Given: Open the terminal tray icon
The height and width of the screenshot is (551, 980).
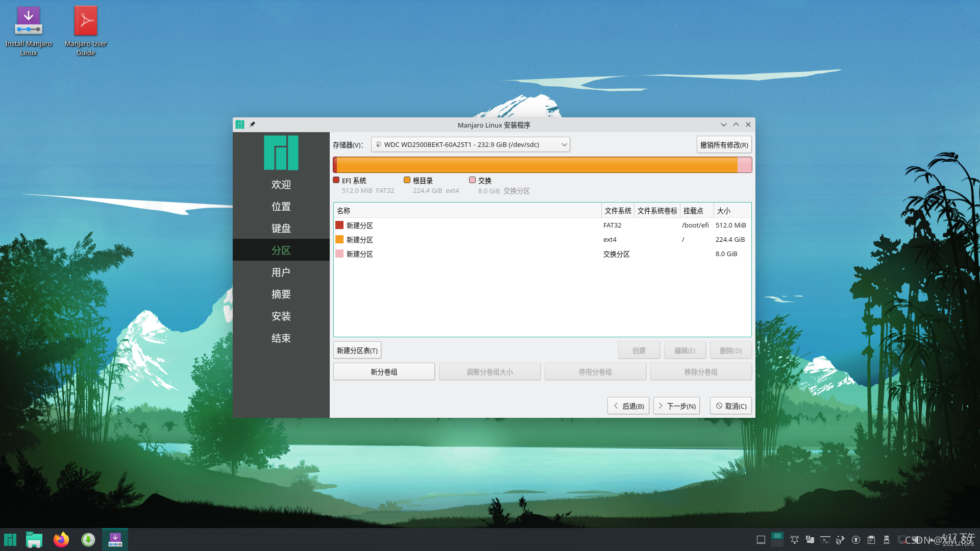Looking at the screenshot, I should point(825,540).
